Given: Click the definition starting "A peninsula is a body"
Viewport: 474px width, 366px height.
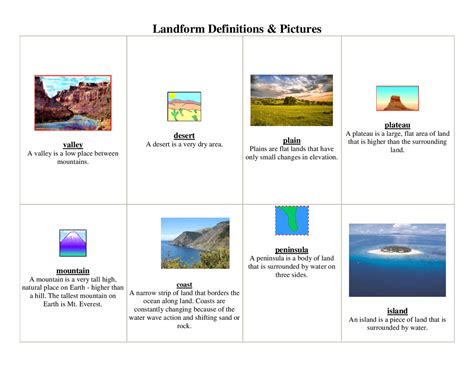Looking at the screenshot, I should tap(292, 266).
